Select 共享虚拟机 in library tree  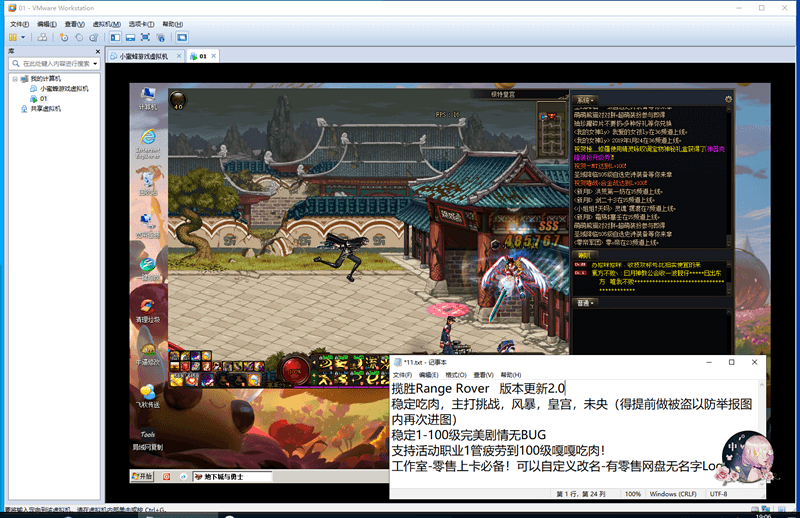click(41, 109)
